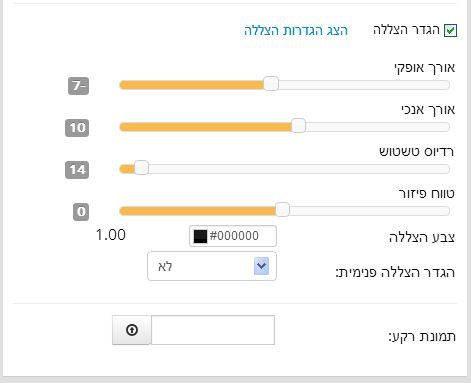
Task: Click the רדיוס טשטוש slider handle
Action: (x=141, y=168)
